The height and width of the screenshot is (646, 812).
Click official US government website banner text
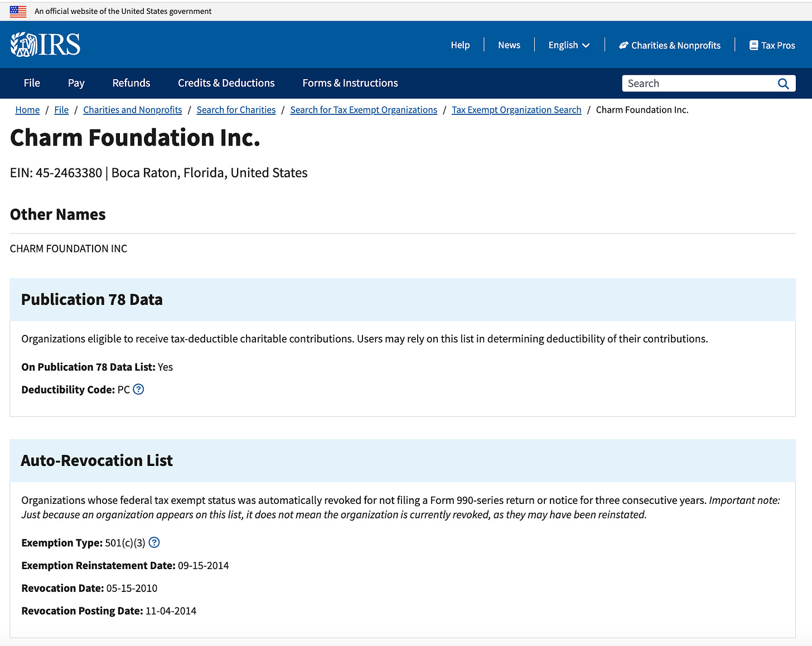[x=123, y=11]
